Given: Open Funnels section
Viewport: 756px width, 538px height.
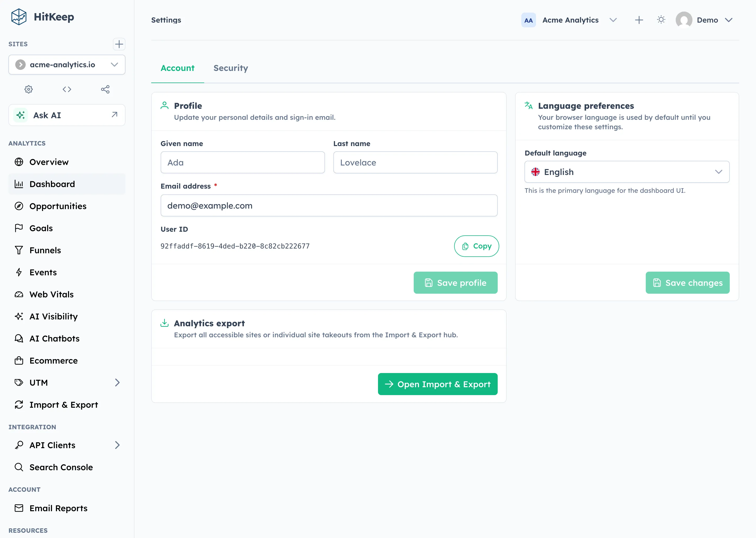Looking at the screenshot, I should click(67, 250).
